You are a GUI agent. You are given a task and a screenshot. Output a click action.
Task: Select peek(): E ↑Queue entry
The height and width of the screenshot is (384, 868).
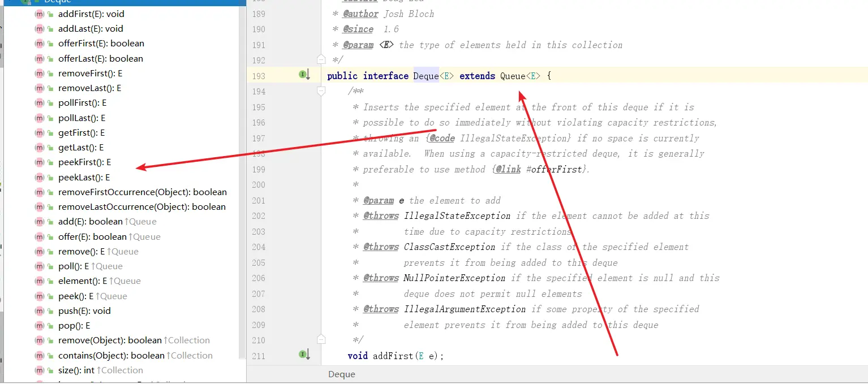pyautogui.click(x=93, y=296)
